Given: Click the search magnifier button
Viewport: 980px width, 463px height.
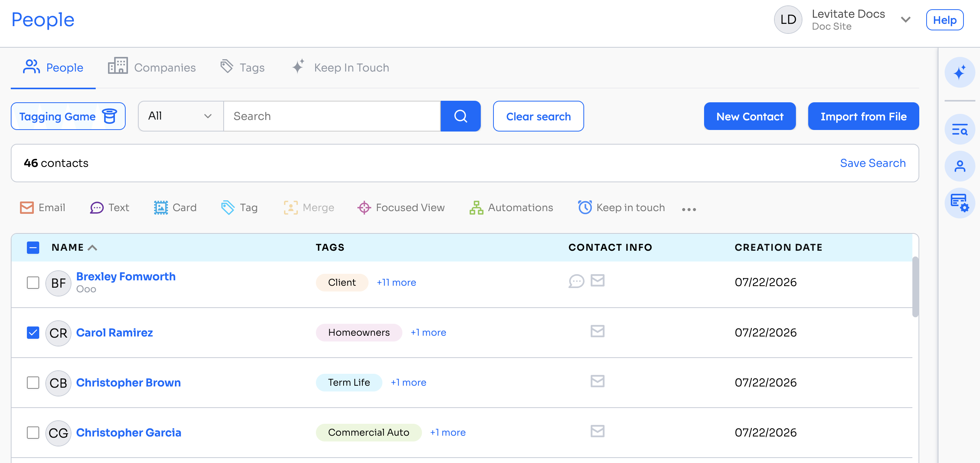Looking at the screenshot, I should click(460, 116).
